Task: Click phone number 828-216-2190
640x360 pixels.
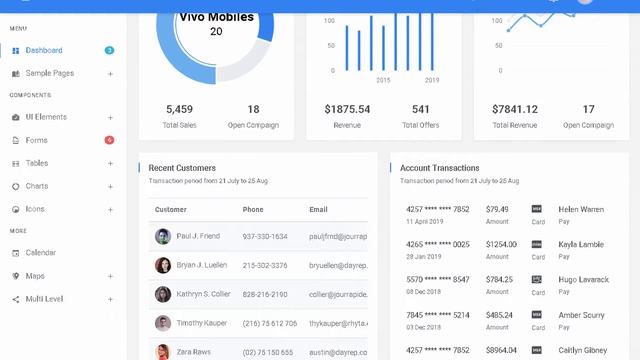Action: pos(265,294)
